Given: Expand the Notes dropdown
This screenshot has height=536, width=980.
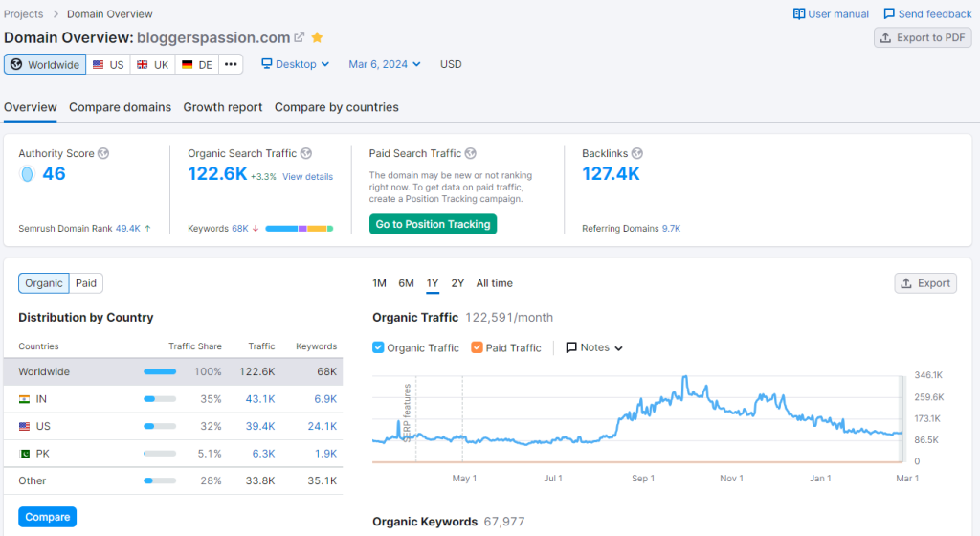Looking at the screenshot, I should click(x=594, y=347).
